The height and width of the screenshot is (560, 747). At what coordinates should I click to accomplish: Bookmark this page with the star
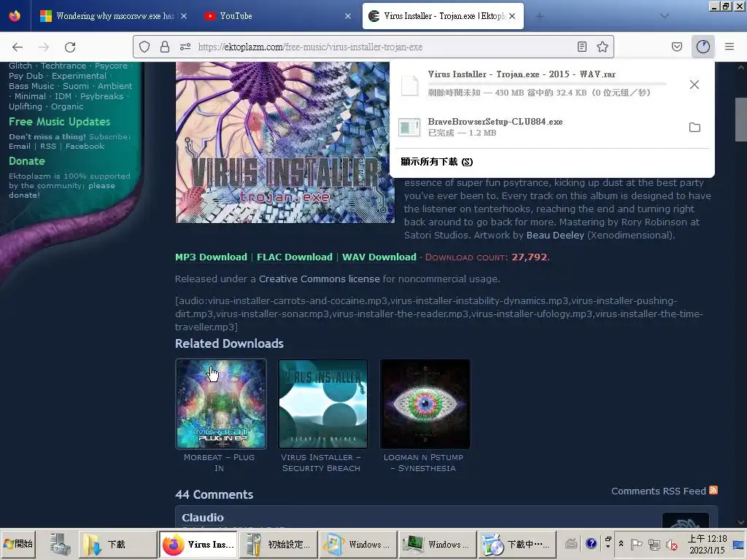602,47
